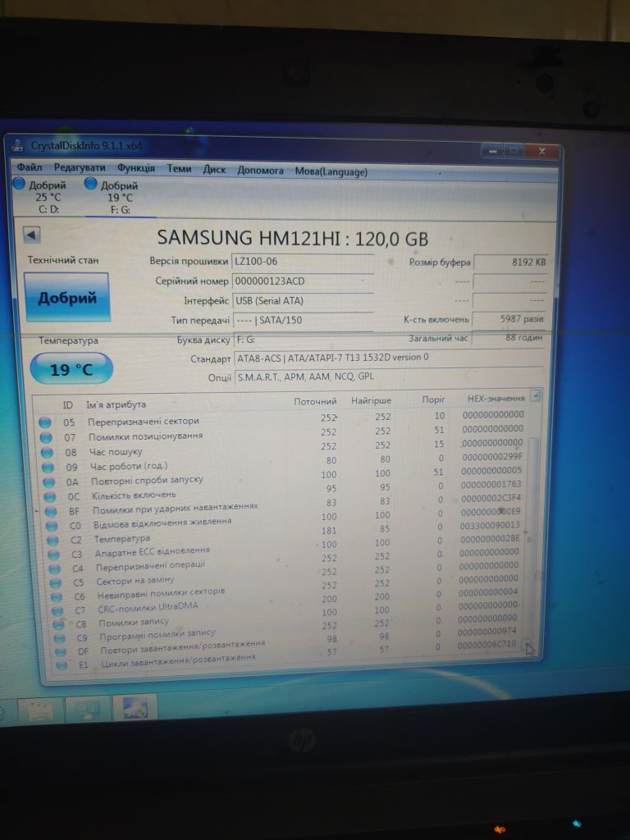Click the attribute name Температура
This screenshot has height=840, width=630.
pyautogui.click(x=122, y=539)
